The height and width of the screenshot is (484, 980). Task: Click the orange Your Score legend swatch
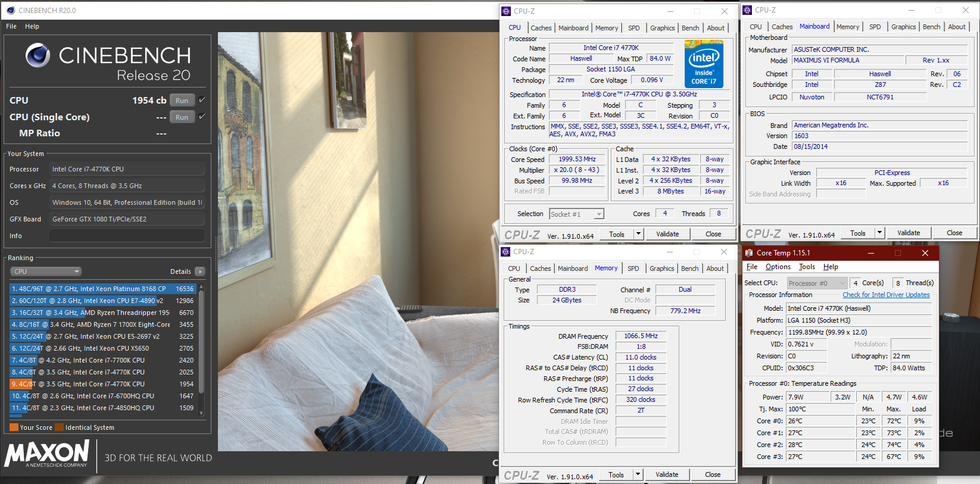pyautogui.click(x=14, y=427)
